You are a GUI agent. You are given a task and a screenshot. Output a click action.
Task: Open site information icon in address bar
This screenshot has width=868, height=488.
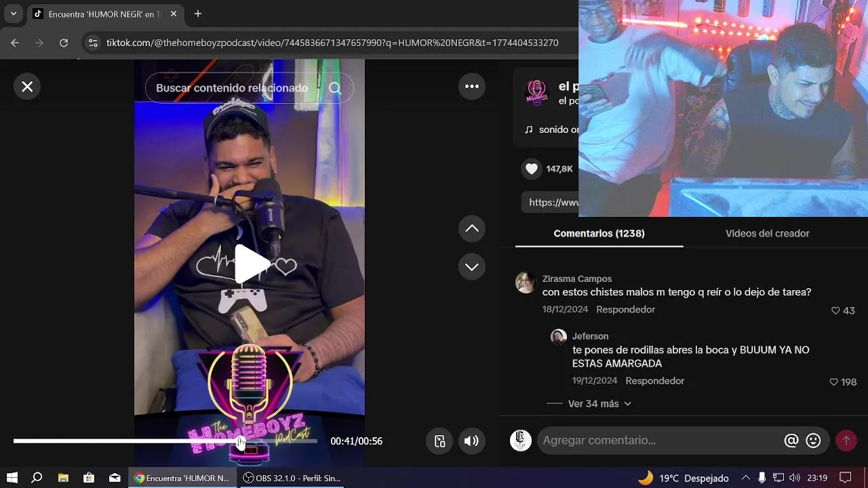point(93,43)
